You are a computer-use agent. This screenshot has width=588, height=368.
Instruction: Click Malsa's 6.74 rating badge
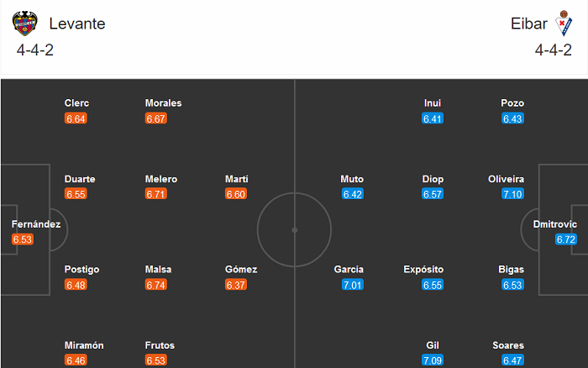156,285
